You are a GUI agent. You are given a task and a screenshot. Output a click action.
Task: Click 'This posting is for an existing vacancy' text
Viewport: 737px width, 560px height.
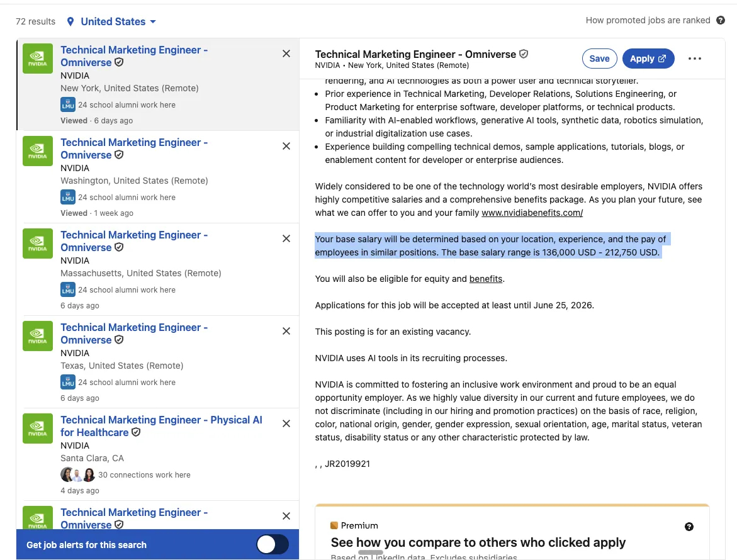[x=393, y=332]
